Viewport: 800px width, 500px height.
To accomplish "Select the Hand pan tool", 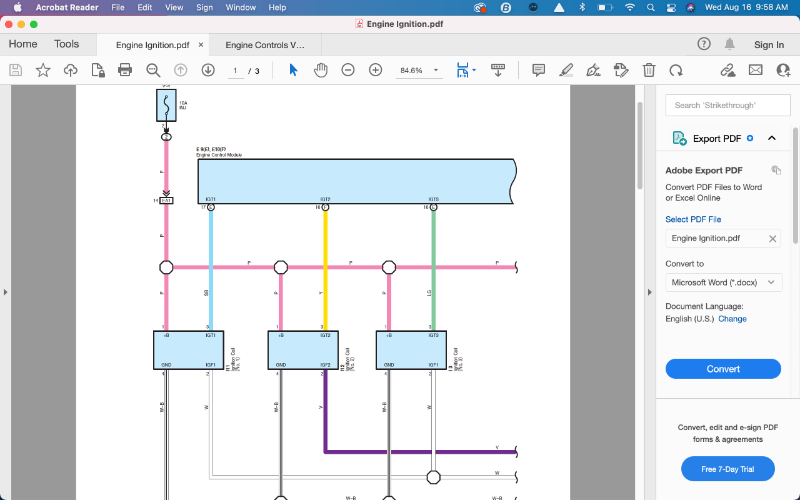I will [321, 70].
